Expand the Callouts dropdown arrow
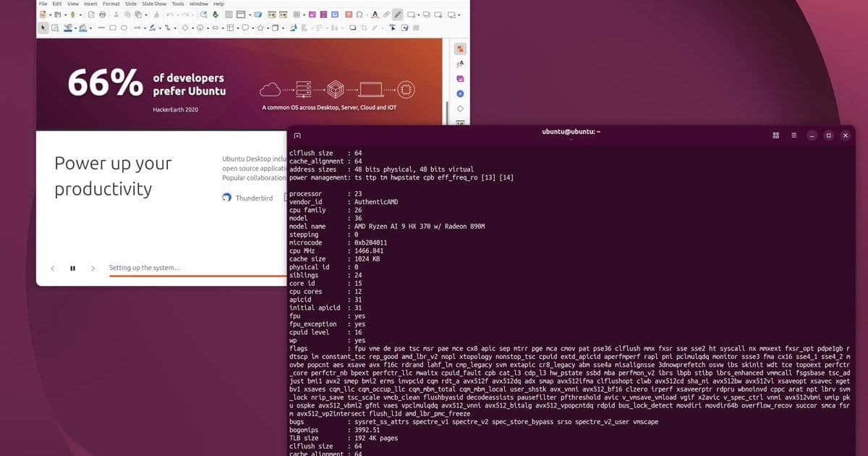This screenshot has height=456, width=868. pos(253,28)
